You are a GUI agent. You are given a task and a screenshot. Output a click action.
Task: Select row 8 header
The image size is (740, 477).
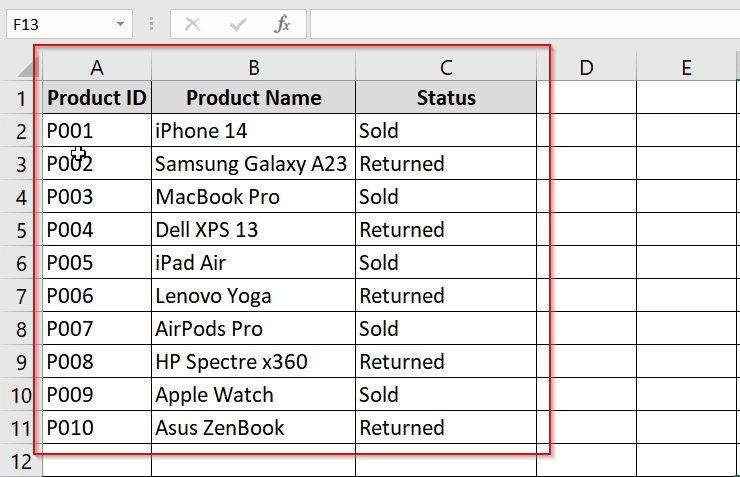tap(21, 329)
